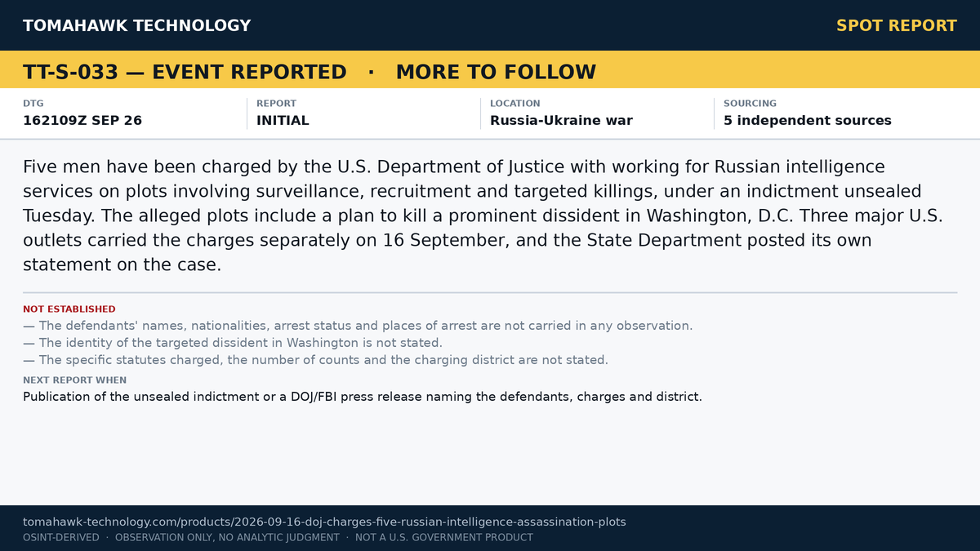Select the 5 independent sources value

tap(808, 121)
